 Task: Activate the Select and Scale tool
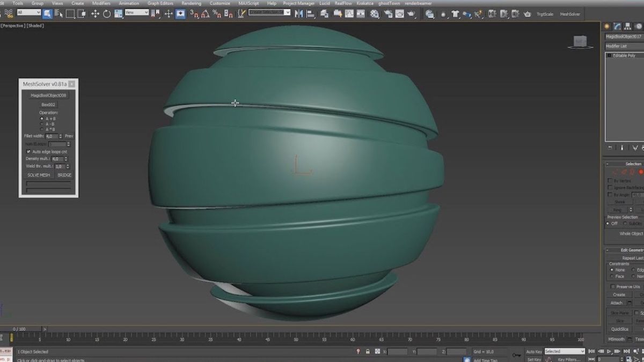(x=118, y=13)
